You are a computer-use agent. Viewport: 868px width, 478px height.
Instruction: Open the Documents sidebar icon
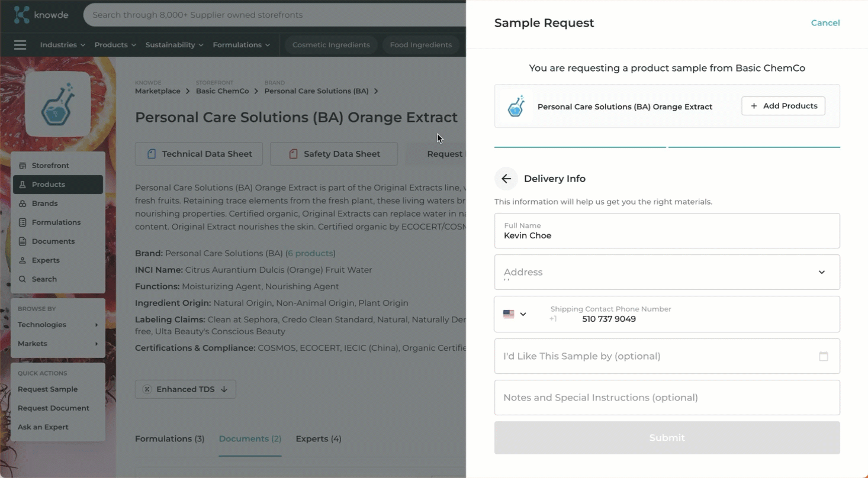click(22, 241)
